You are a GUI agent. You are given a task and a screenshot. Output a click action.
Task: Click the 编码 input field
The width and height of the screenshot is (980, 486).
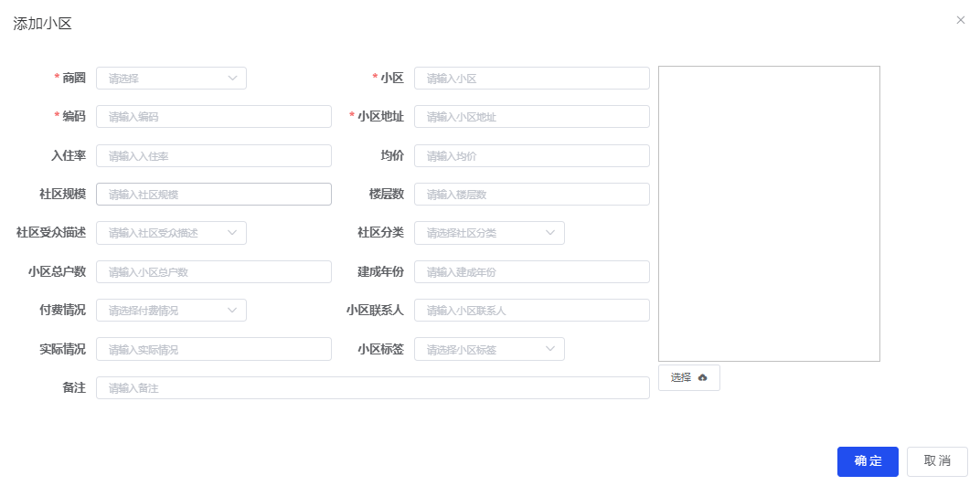click(213, 117)
